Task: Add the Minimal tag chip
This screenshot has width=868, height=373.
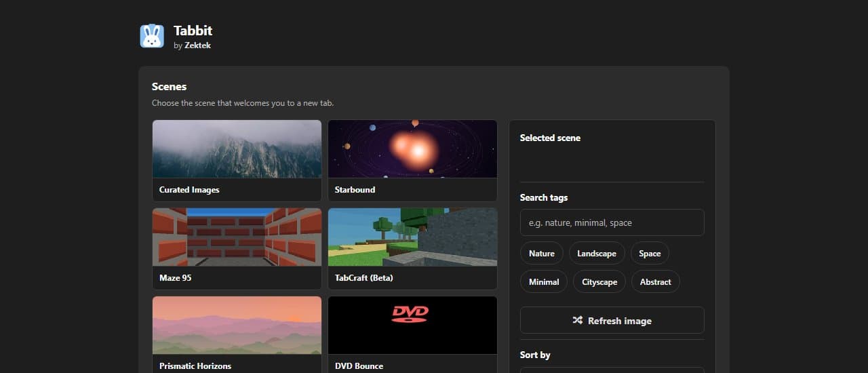Action: point(544,281)
